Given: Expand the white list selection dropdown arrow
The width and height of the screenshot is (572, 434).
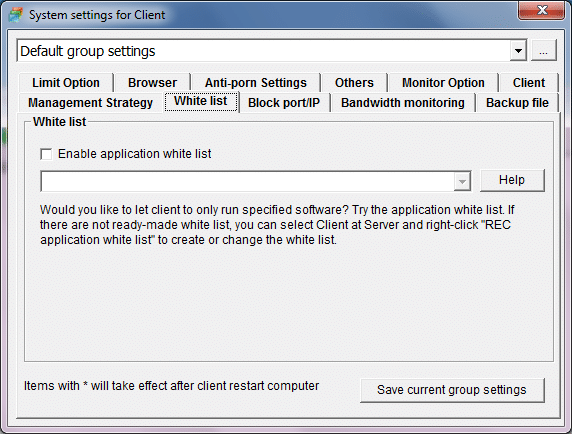Looking at the screenshot, I should (x=462, y=181).
